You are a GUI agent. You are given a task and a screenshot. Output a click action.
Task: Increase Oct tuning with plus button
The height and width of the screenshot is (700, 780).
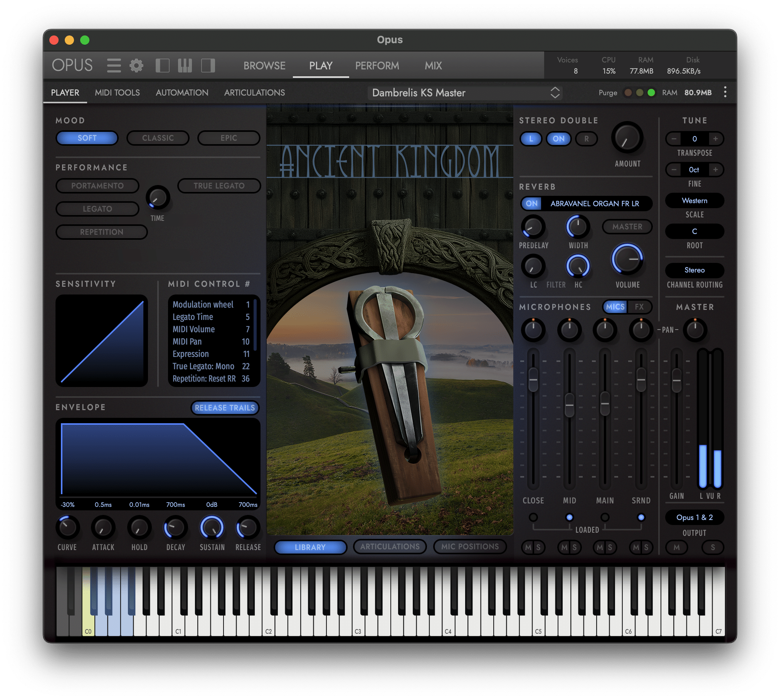715,170
